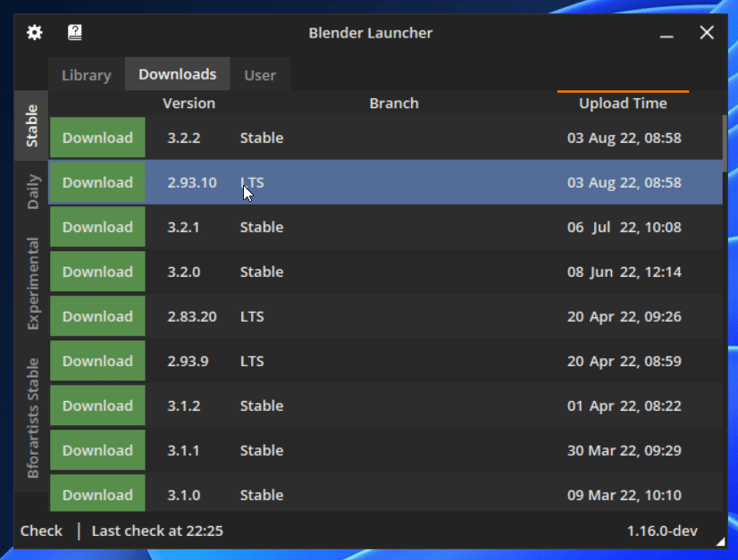Click upload time 20 Apr 22, 09:26
738x560 pixels.
point(625,317)
